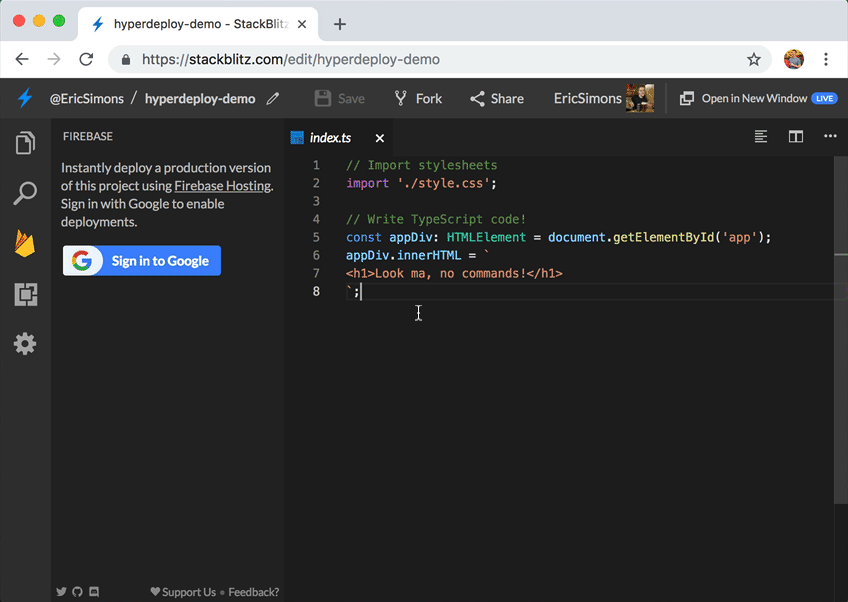Open the editor more options ellipsis menu
This screenshot has height=602, width=848.
(830, 136)
